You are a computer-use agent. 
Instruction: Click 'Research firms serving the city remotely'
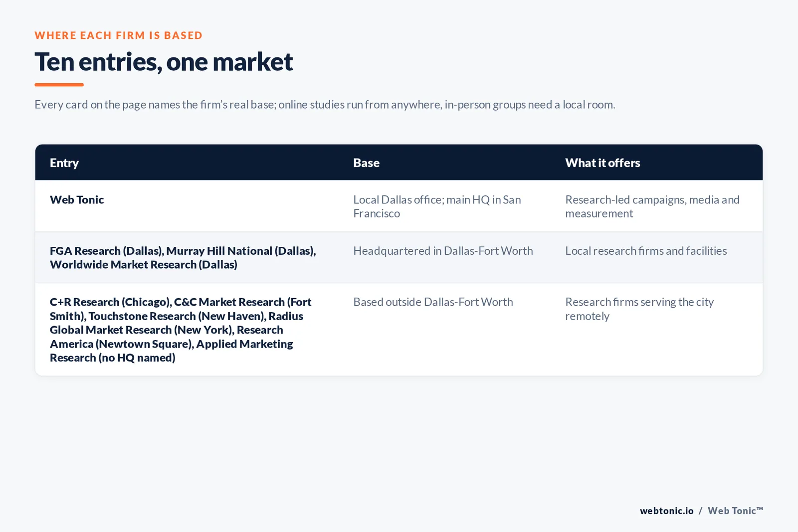pos(639,309)
